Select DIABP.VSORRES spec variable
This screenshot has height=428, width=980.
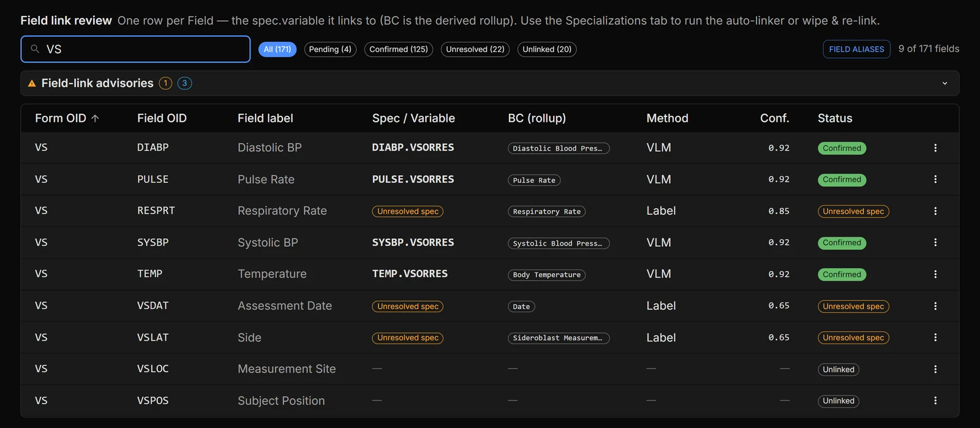pos(413,148)
